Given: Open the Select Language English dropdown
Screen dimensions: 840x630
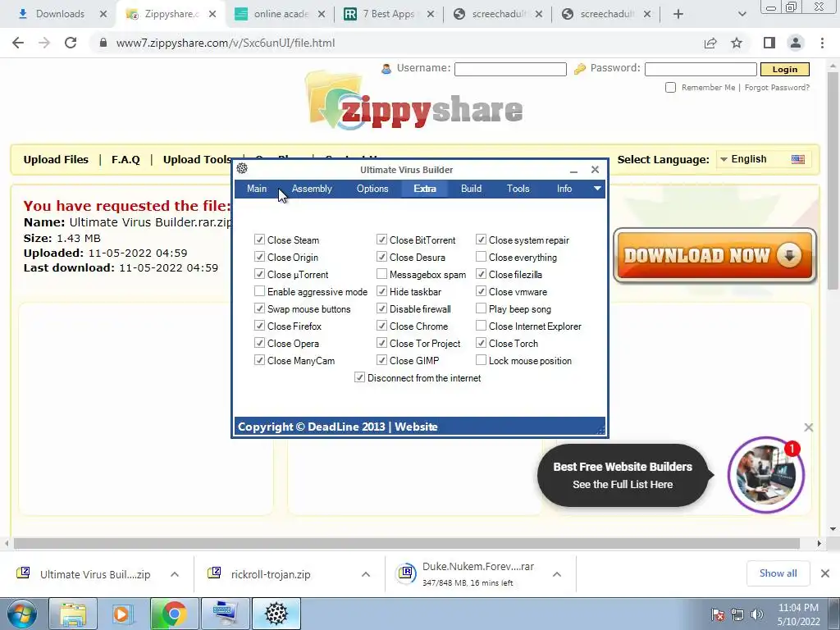Looking at the screenshot, I should pyautogui.click(x=763, y=159).
